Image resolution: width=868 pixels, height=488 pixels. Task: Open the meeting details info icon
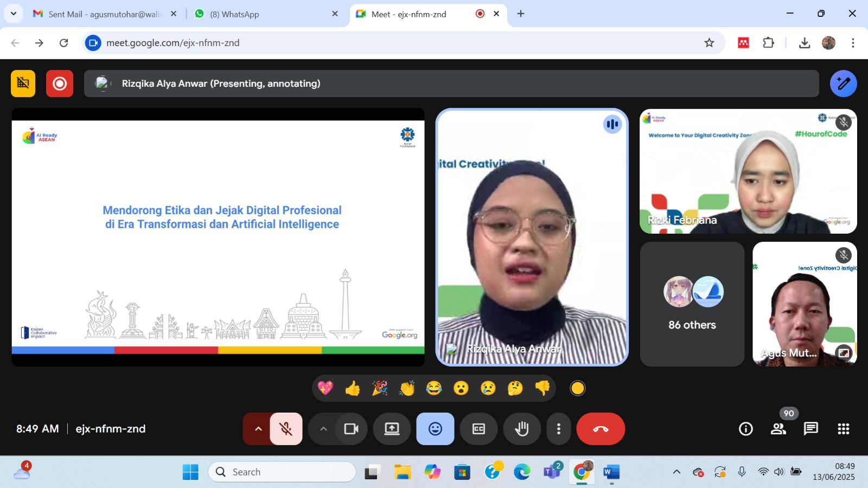[746, 429]
